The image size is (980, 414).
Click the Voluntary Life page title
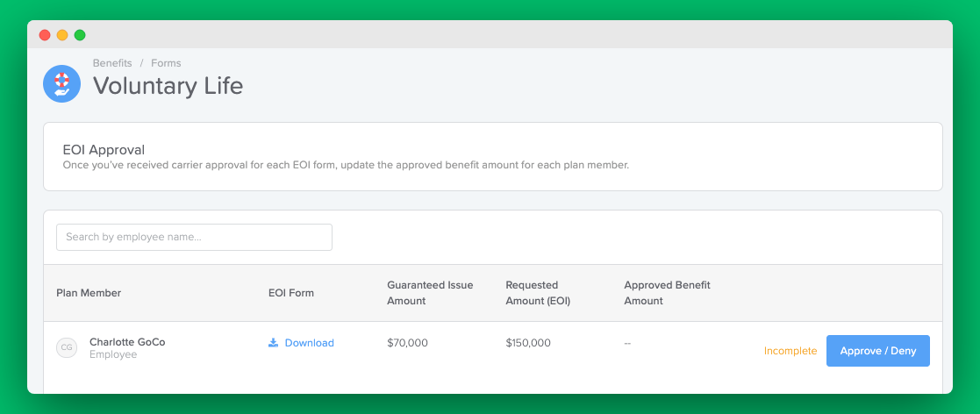click(x=168, y=86)
